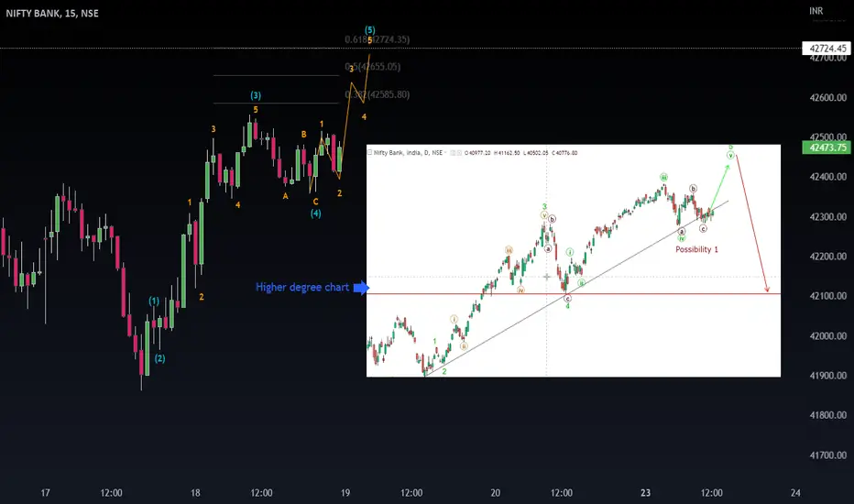Click the Possibility 1 label

point(696,249)
